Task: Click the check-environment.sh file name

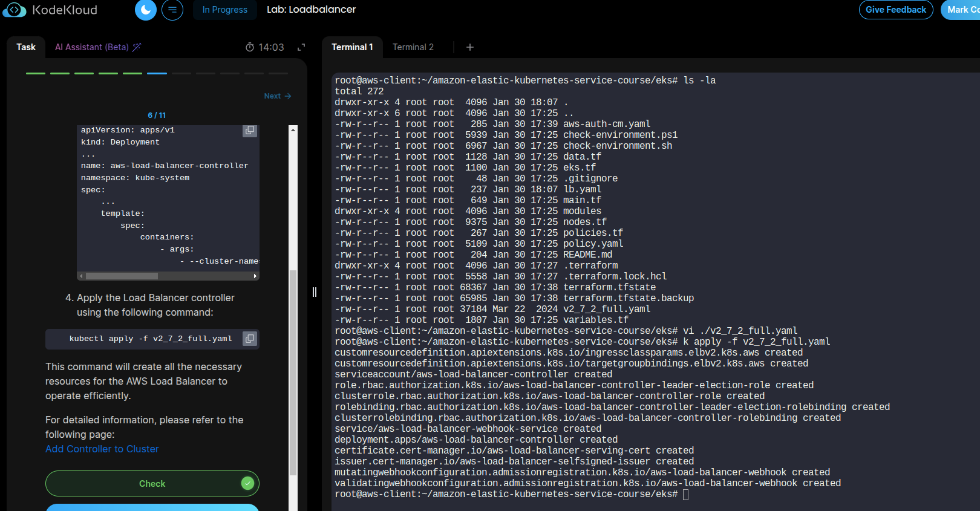Action: 618,146
